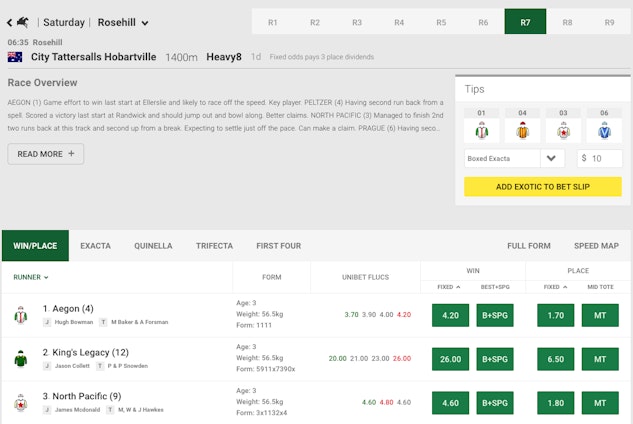633x424 pixels.
Task: Expand the Boxed Exacta bet type dropdown
Action: pyautogui.click(x=553, y=158)
